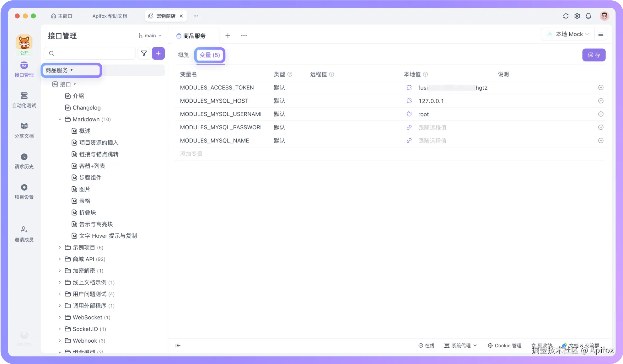Viewport: 623px width, 364px height.
Task: Open the notification bell
Action: (588, 16)
